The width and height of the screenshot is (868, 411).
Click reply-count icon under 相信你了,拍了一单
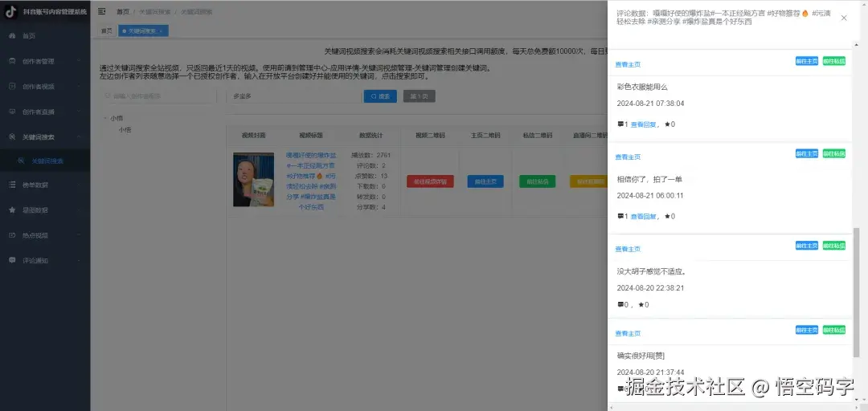coord(620,216)
